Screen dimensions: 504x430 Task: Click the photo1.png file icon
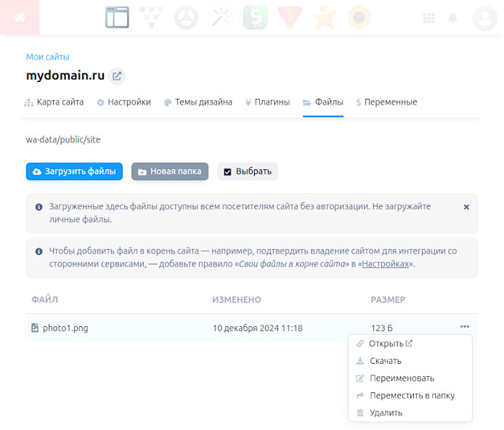[34, 328]
